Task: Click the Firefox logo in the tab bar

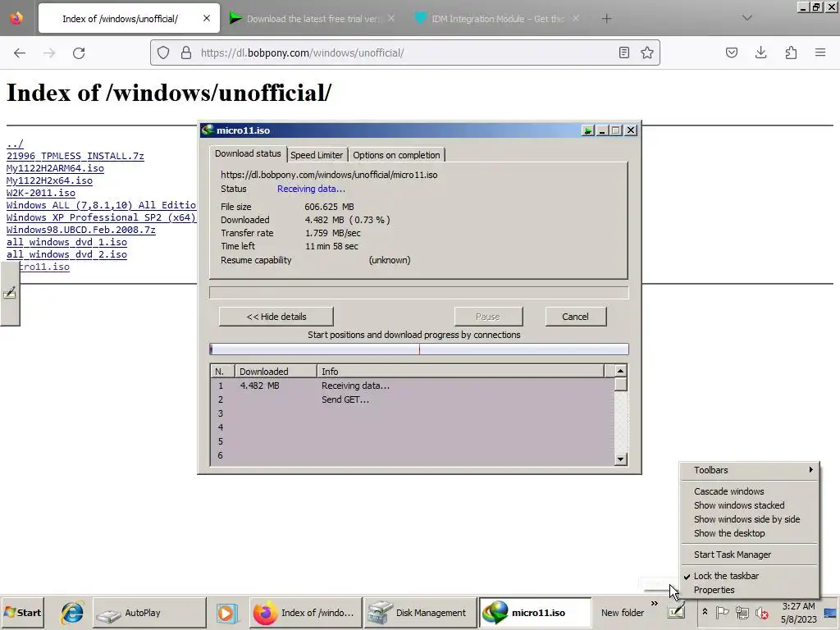Action: [16, 18]
